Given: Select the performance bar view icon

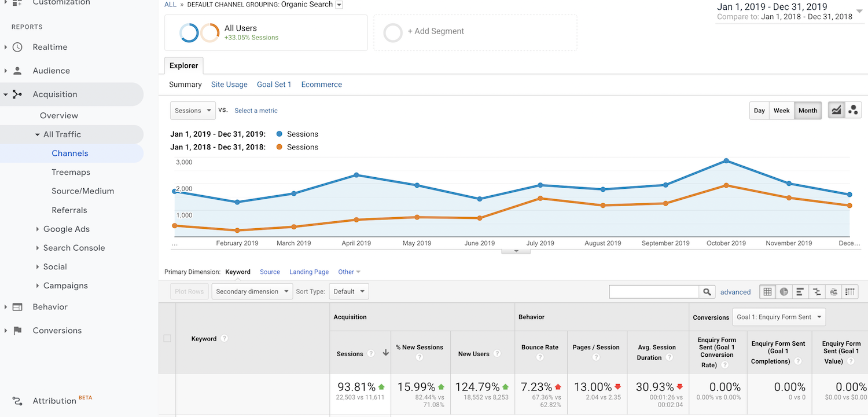Looking at the screenshot, I should (800, 292).
